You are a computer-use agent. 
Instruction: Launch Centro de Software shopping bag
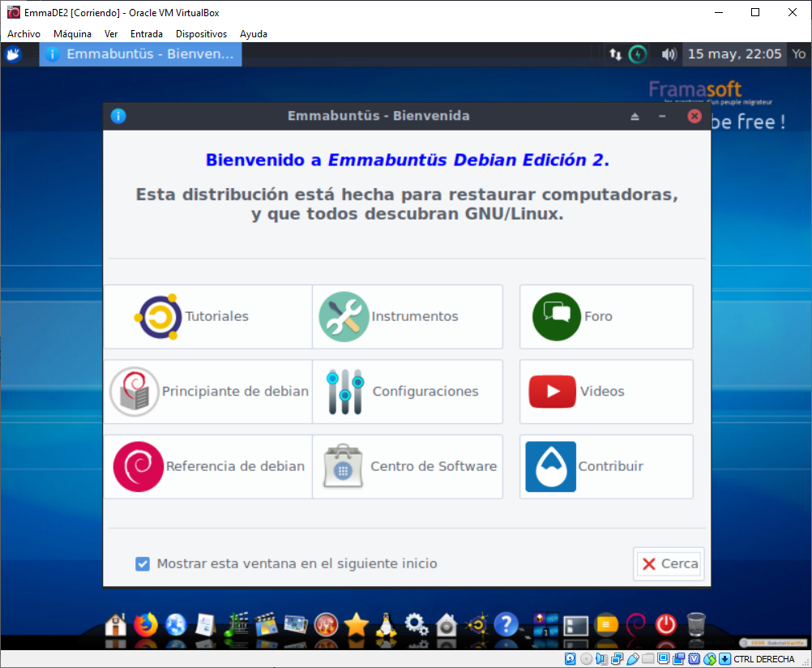pos(344,466)
